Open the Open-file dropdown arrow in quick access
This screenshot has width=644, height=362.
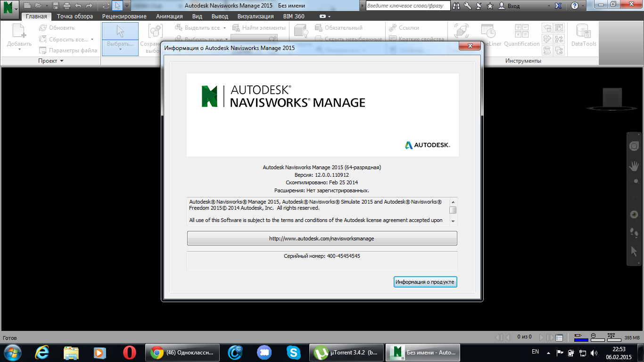tap(46, 6)
